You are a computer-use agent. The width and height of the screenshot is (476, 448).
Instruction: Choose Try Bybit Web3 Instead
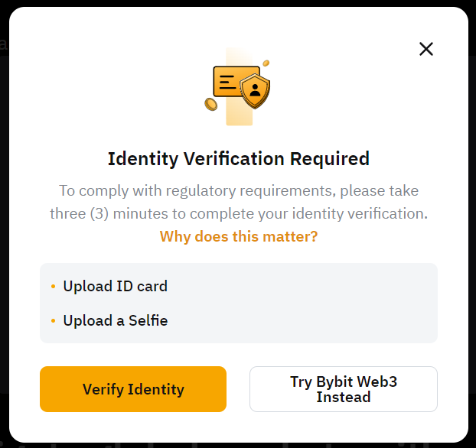click(x=344, y=389)
